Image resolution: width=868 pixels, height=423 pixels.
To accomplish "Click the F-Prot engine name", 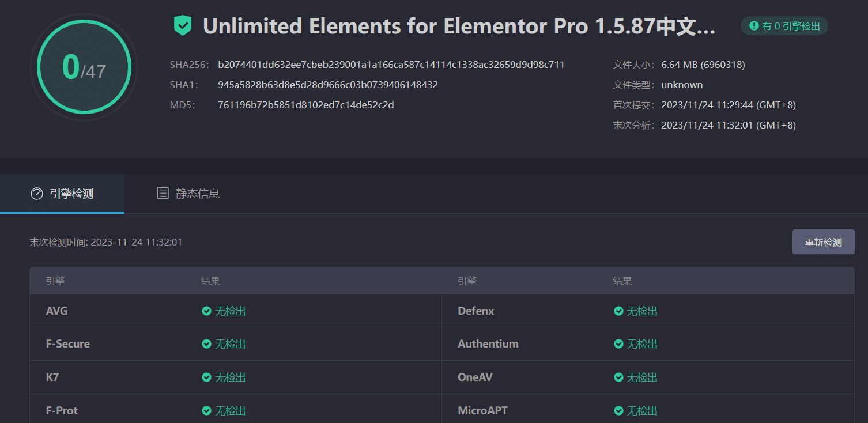I will pos(62,411).
